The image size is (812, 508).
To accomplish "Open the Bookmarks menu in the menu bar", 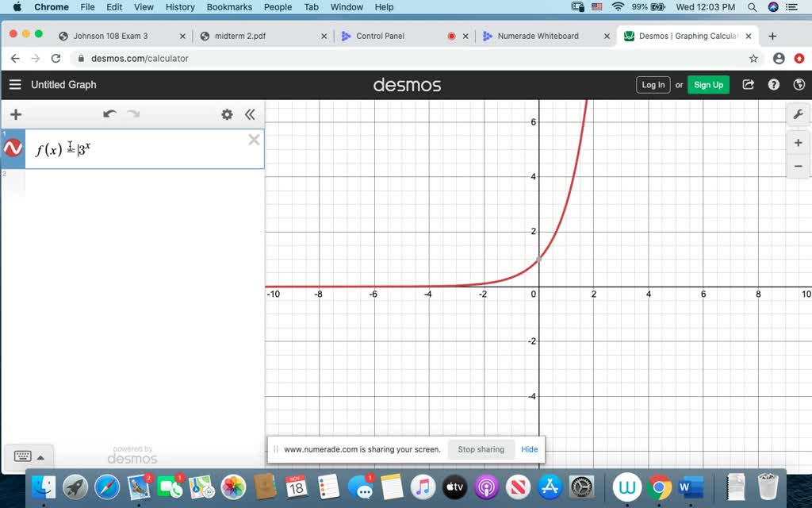I will pyautogui.click(x=228, y=7).
